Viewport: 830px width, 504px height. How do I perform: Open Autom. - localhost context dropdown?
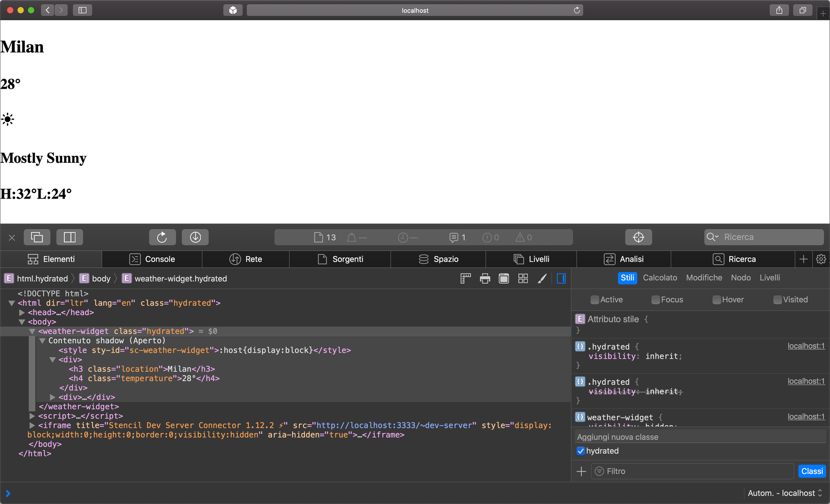[x=785, y=493]
